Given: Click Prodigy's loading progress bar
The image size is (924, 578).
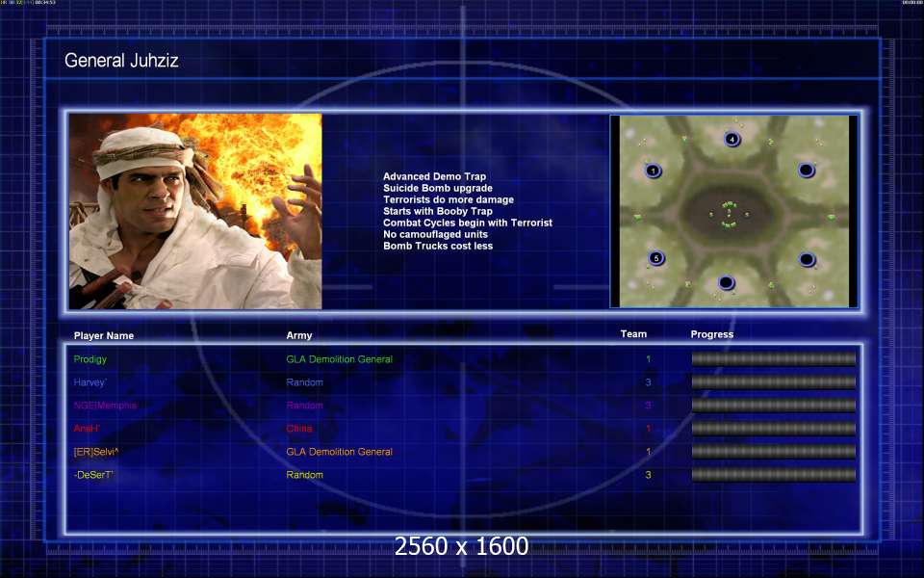Looking at the screenshot, I should point(774,358).
